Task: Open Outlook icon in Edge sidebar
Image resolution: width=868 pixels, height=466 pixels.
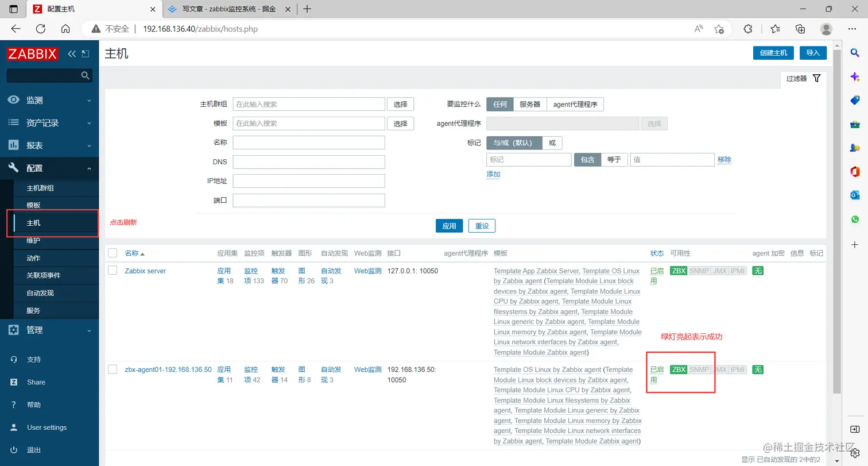Action: (855, 195)
